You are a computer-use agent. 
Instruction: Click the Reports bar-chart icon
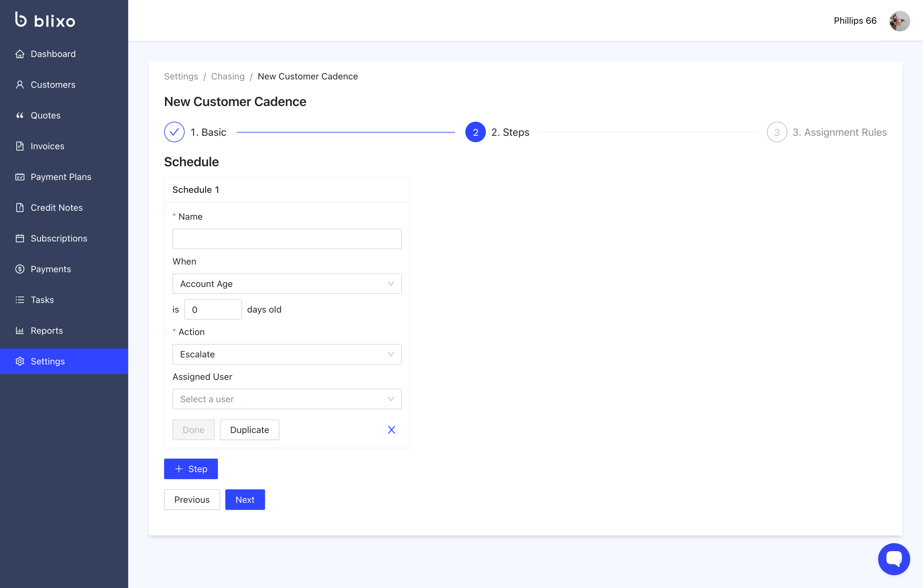[x=20, y=330]
